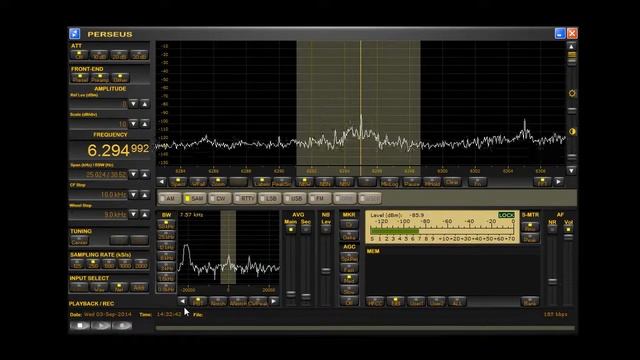Increase the CF Step value
The image size is (640, 360).
pos(145,195)
